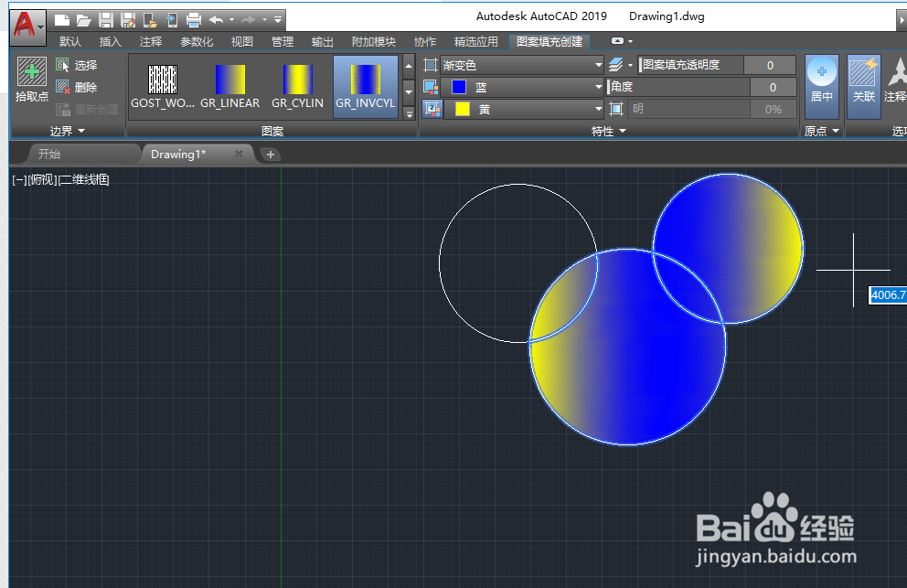Click the hatch type icon

click(x=431, y=66)
